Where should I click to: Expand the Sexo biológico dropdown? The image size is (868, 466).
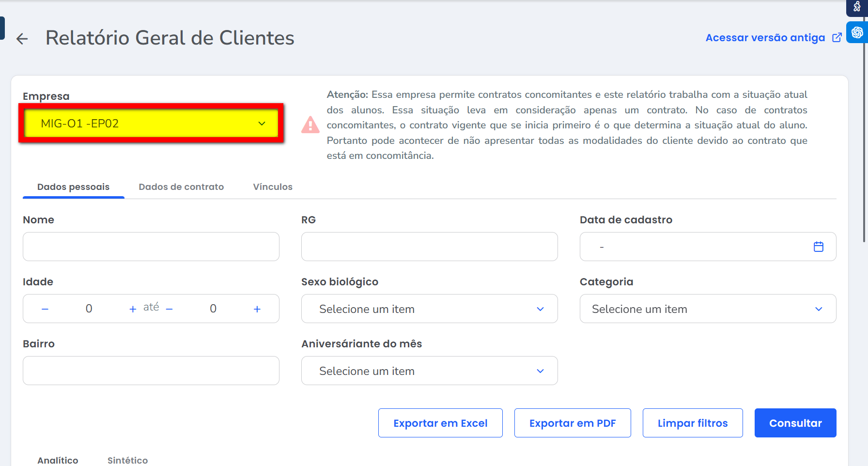tap(429, 309)
